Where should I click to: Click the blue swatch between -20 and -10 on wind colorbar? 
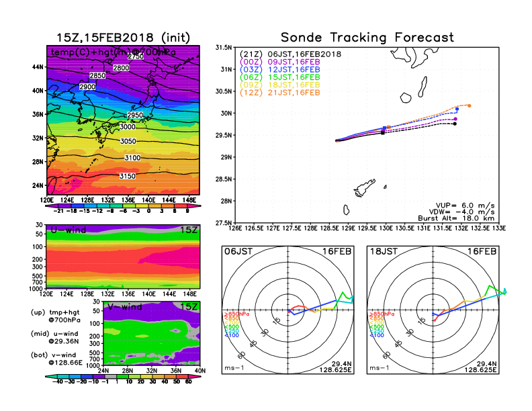click(x=87, y=376)
